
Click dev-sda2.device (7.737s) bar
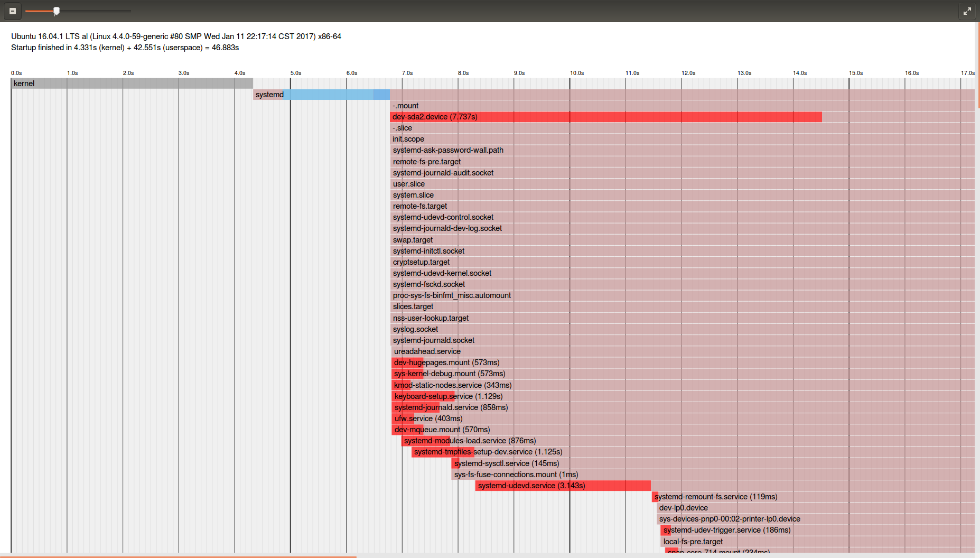coord(606,117)
